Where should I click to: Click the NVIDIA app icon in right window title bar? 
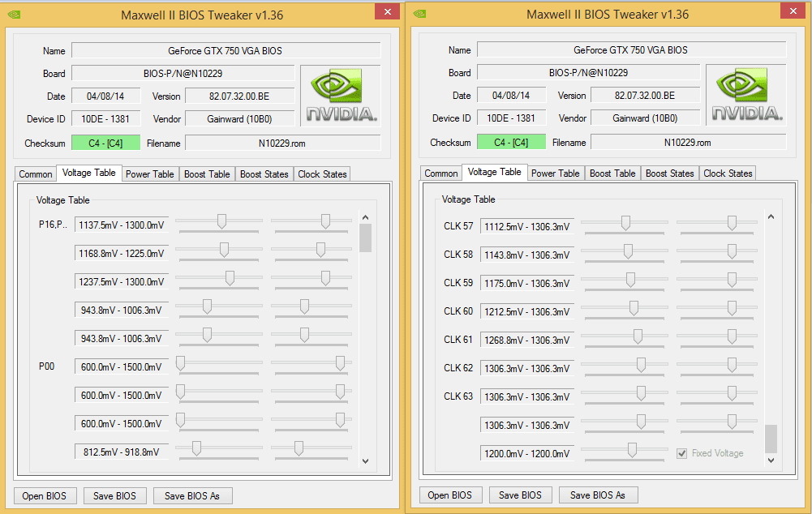(420, 14)
